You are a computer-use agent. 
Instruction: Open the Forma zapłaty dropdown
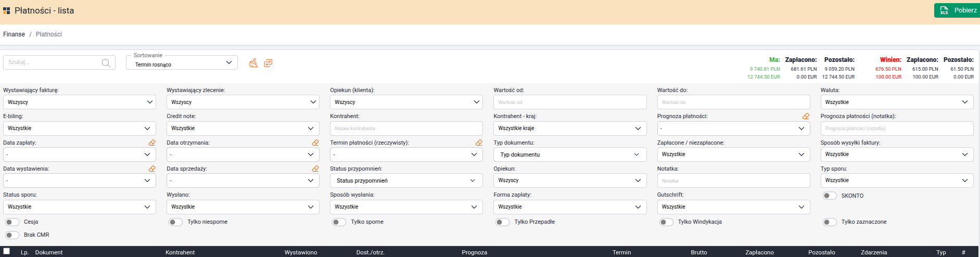click(x=569, y=207)
